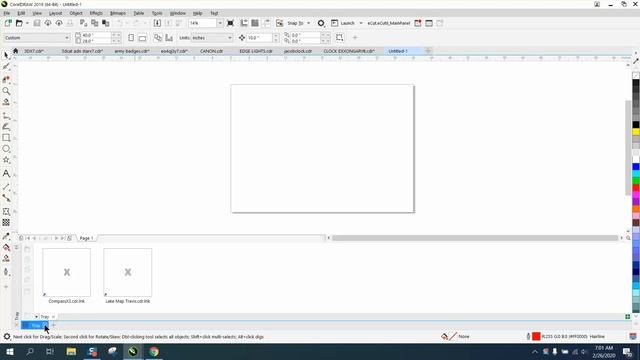
Task: Open File Explorer from the Windows taskbar
Action: 71,351
